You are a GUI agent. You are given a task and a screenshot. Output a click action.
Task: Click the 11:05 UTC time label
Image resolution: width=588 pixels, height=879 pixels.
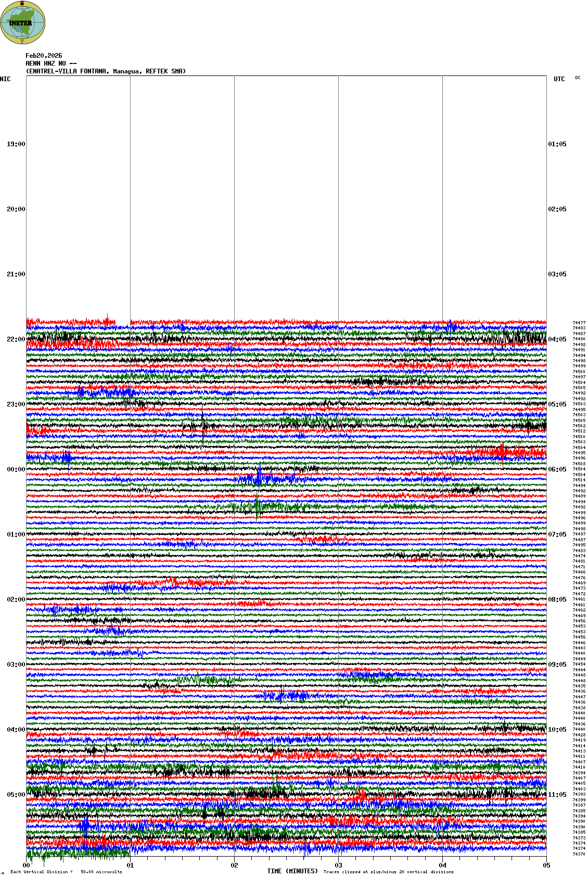[557, 795]
